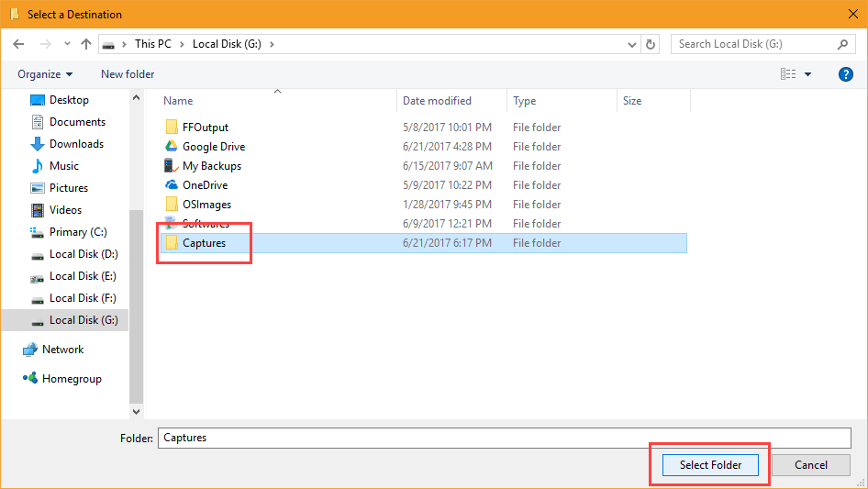
Task: Sort by the Type column header
Action: (x=524, y=101)
